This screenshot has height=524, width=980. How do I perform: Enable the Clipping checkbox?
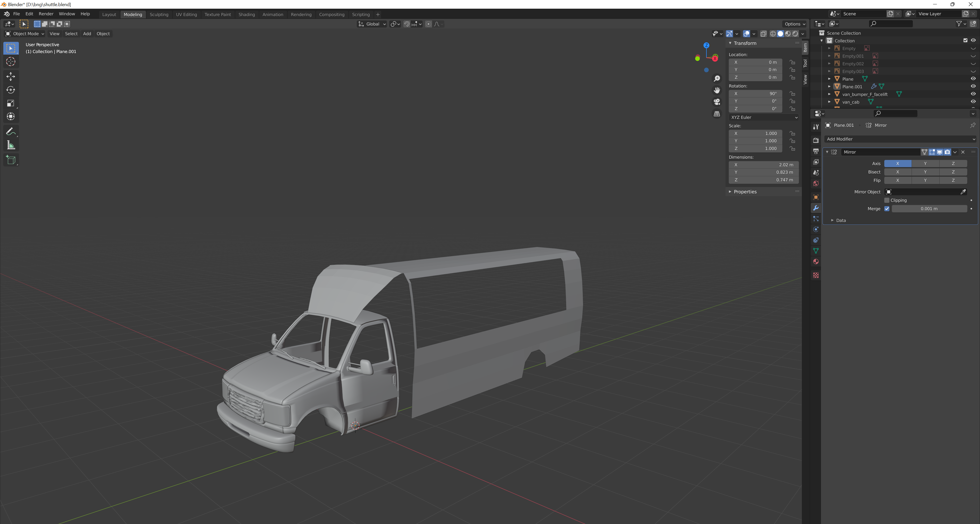(887, 201)
